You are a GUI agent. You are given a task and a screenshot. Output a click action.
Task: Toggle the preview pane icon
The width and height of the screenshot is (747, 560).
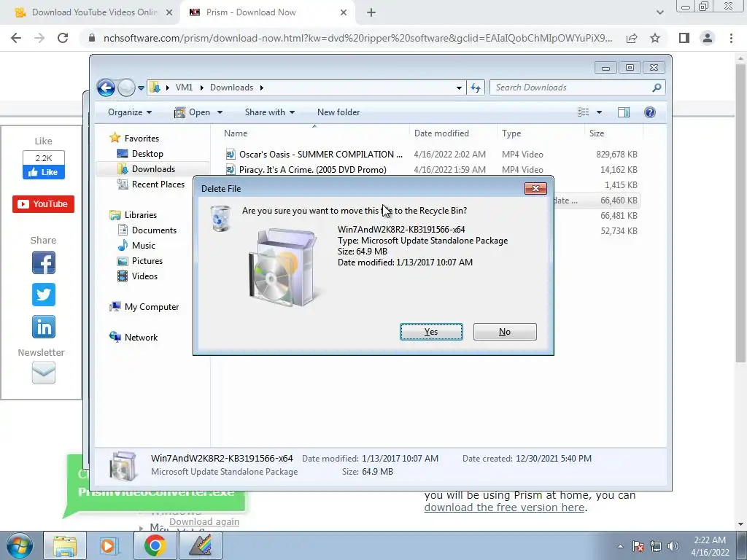pyautogui.click(x=624, y=112)
